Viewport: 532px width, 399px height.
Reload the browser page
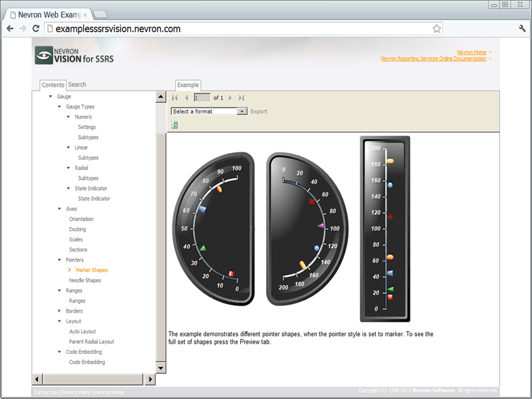click(36, 29)
